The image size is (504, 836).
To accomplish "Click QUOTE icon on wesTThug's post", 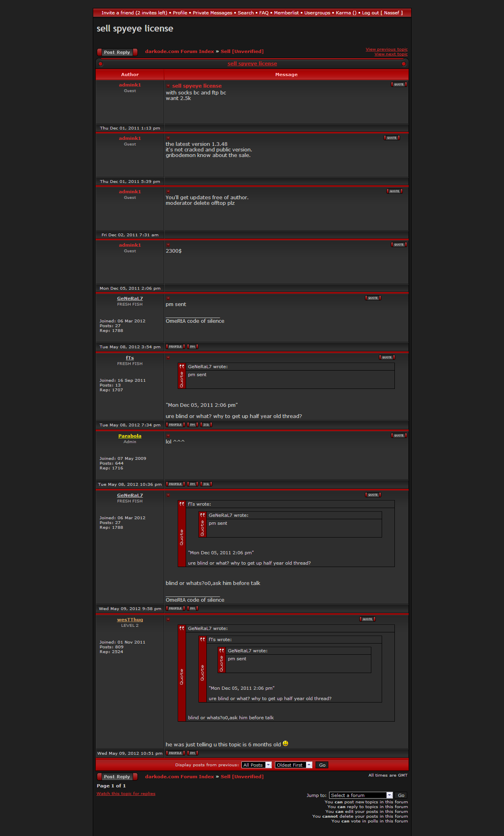I will 367,619.
